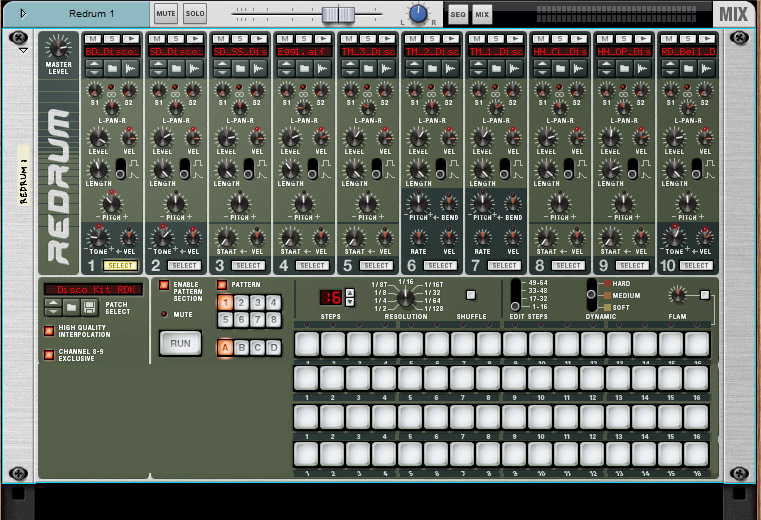Click the HH_CL_Dis sample name display

[x=560, y=51]
